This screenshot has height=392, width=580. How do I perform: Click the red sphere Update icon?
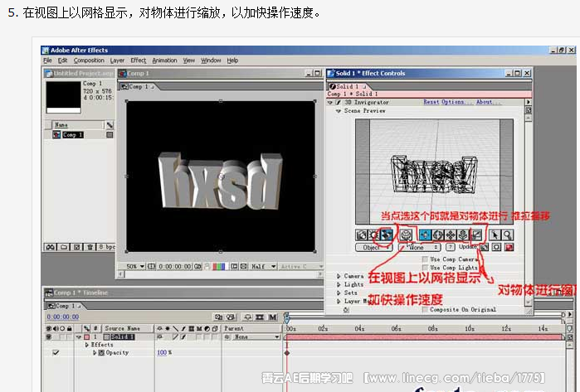pyautogui.click(x=509, y=247)
